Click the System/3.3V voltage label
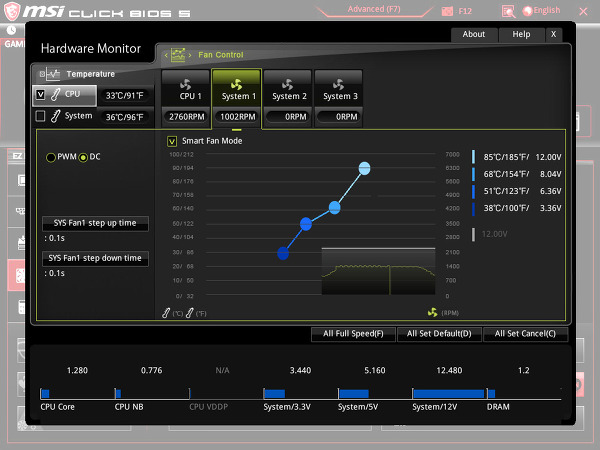This screenshot has height=450, width=600. click(x=287, y=407)
